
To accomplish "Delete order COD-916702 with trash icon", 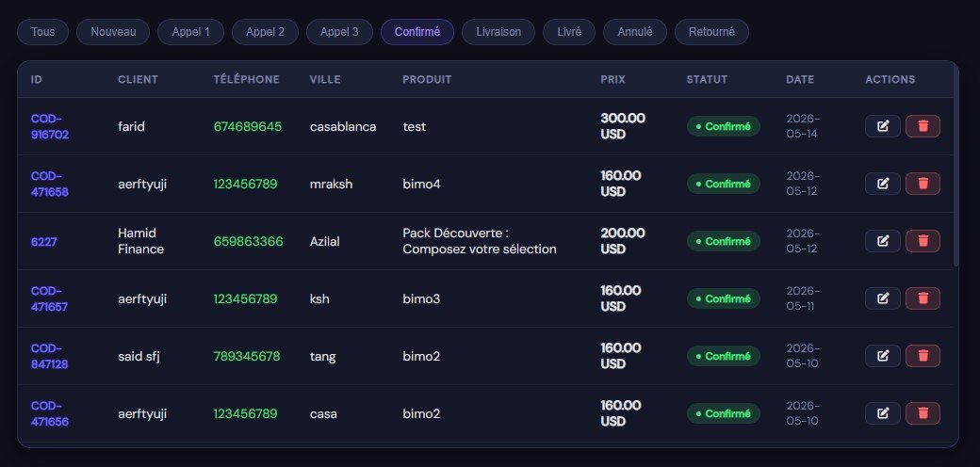I will coord(923,126).
